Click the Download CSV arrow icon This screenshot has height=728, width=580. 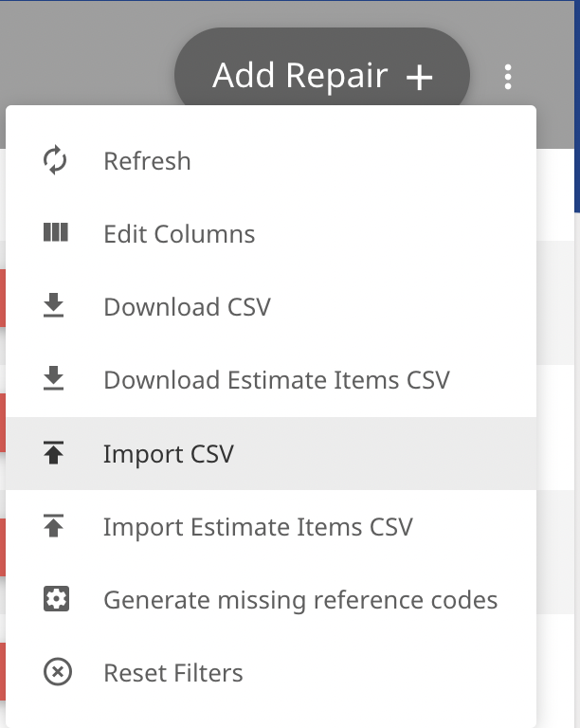coord(54,305)
